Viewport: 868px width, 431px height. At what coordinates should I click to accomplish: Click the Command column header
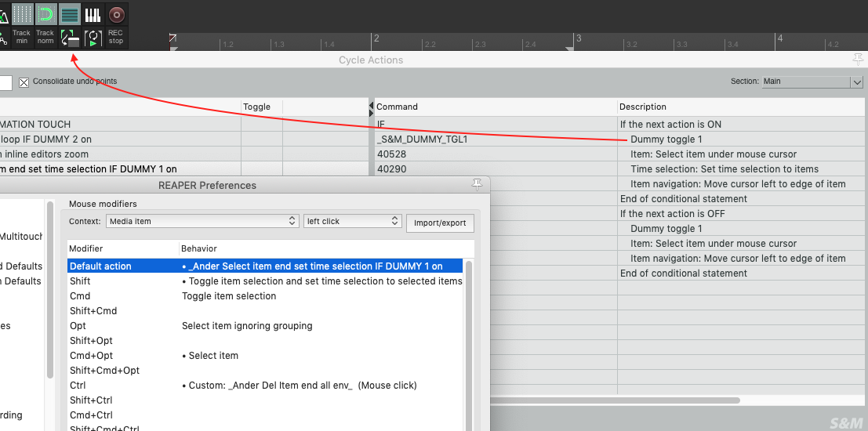click(x=496, y=107)
